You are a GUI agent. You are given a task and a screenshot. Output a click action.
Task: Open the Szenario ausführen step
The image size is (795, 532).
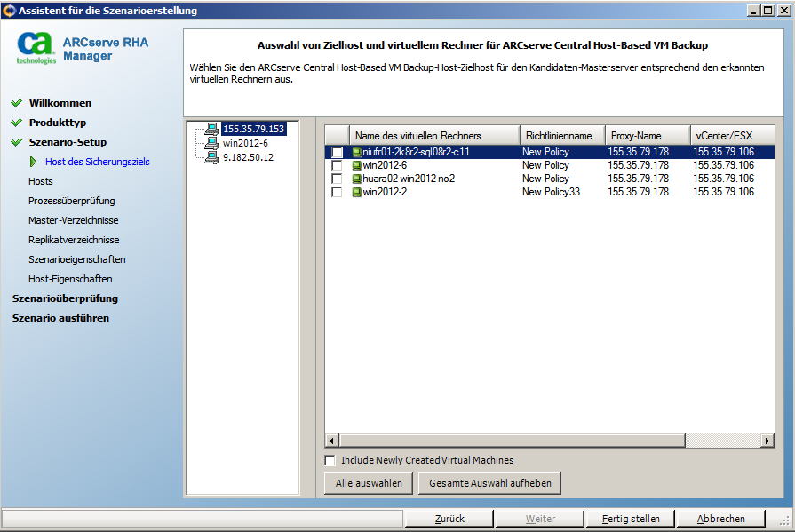(60, 318)
